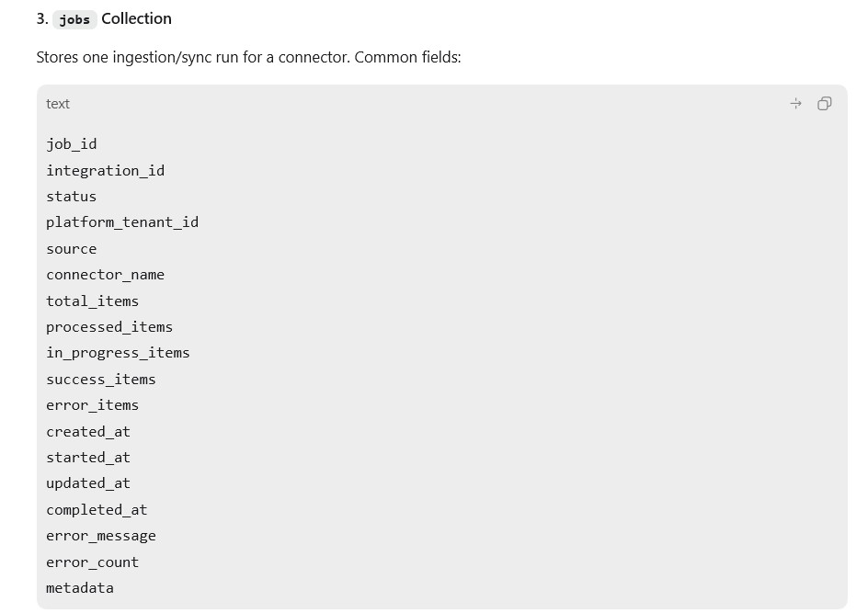Click the metadata field line
868x613 pixels.
[x=80, y=588]
